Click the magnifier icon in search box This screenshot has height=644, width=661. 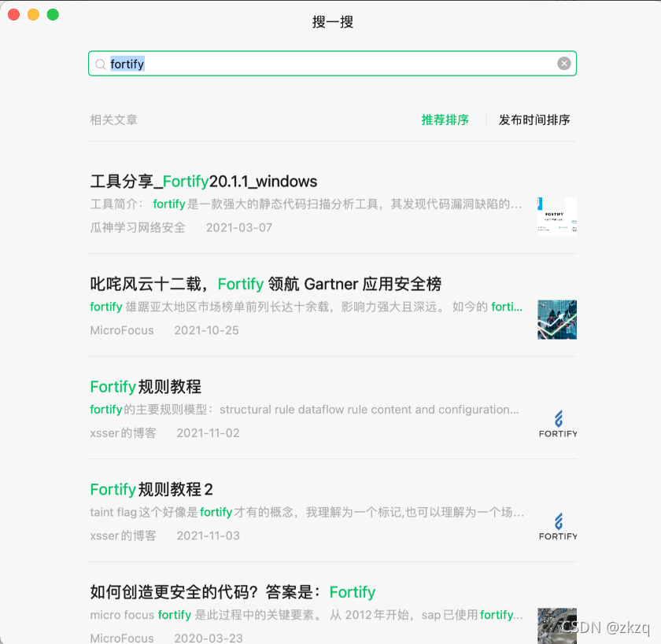[x=101, y=64]
